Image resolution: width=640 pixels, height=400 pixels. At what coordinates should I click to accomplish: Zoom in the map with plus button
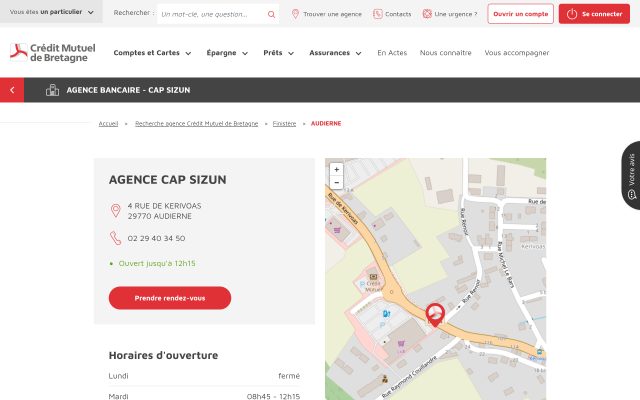[x=336, y=169]
